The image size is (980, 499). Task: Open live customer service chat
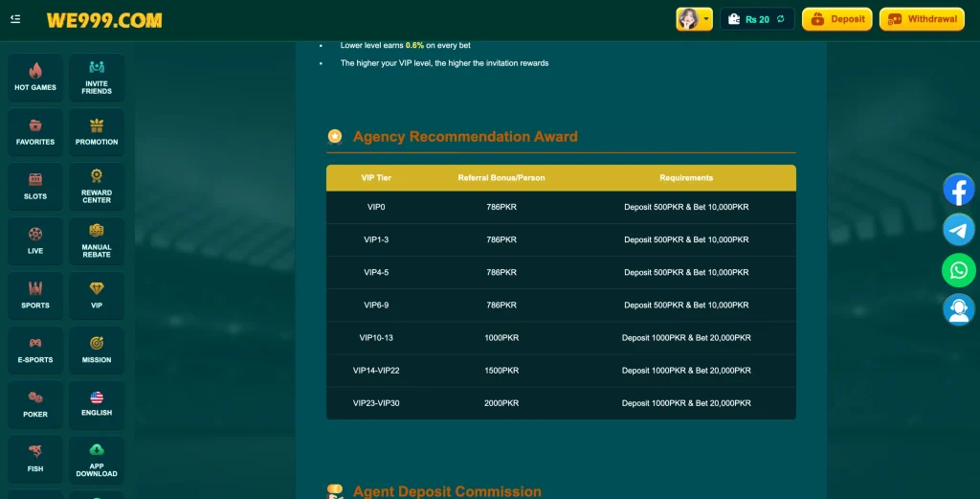(x=959, y=309)
